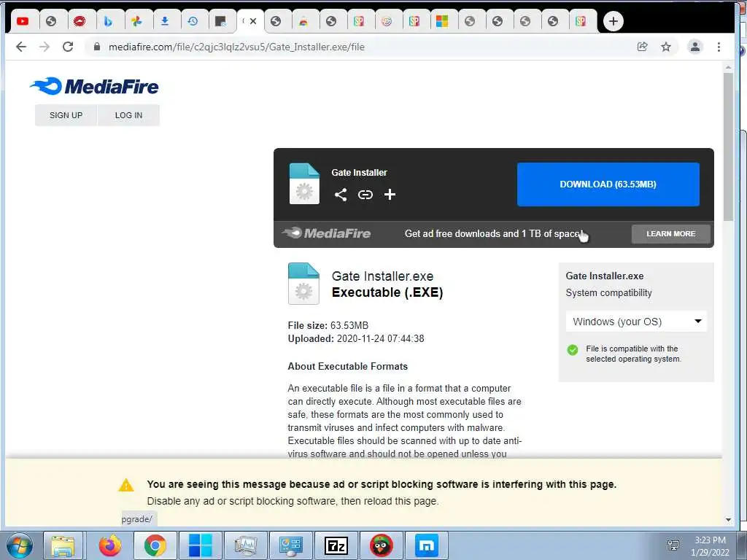
Task: Open the Microsoft logo tab
Action: [x=442, y=21]
